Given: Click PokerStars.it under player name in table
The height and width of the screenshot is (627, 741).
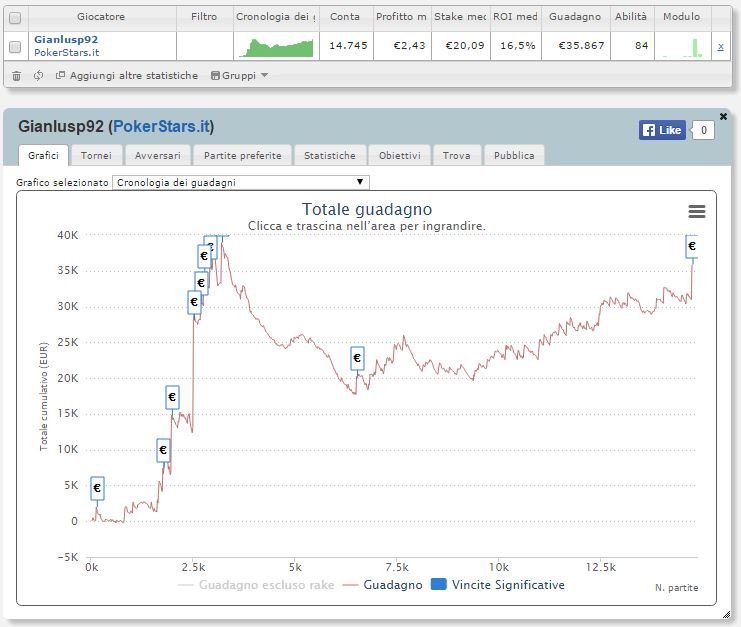Looking at the screenshot, I should 67,52.
